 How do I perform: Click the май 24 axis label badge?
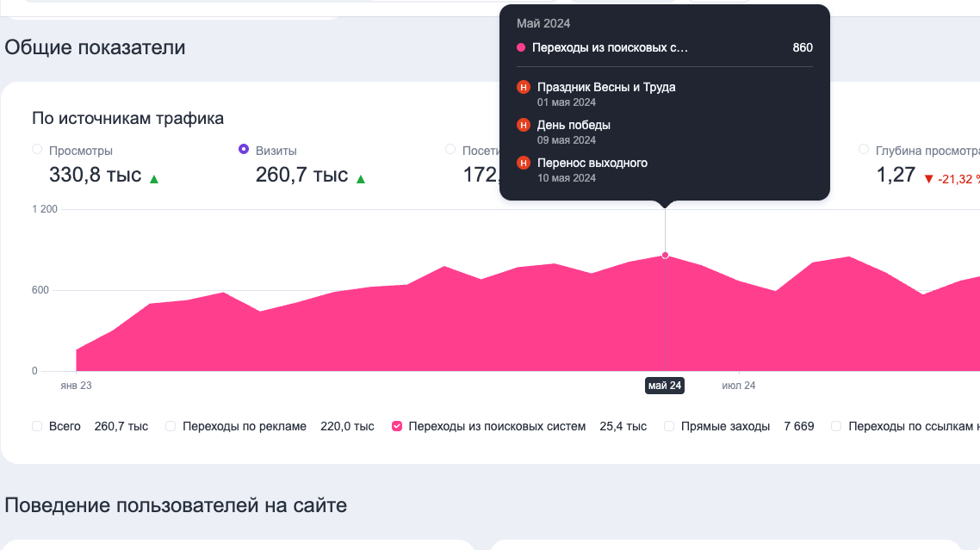click(664, 386)
